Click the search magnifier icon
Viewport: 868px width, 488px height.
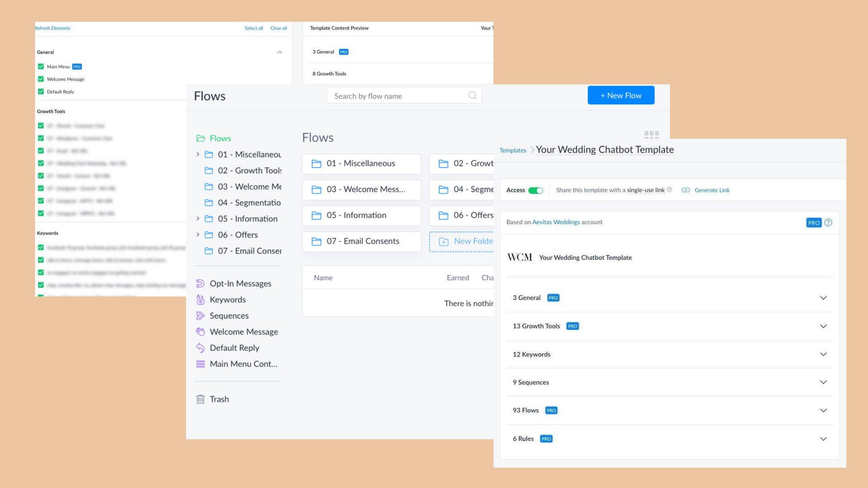[x=472, y=95]
